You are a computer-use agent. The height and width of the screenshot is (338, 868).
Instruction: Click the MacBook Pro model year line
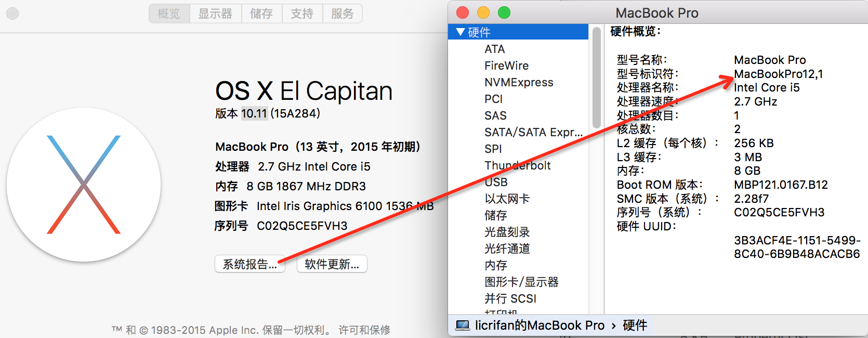318,147
